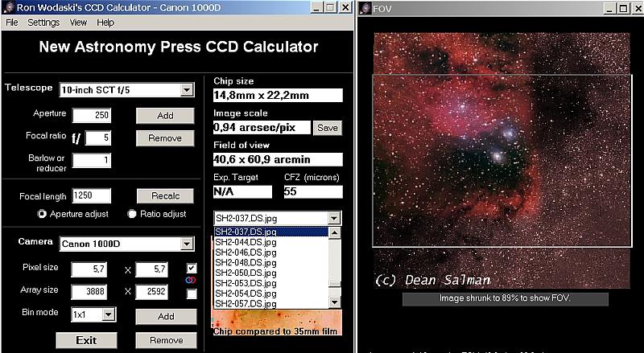Expand the Bin mode 1x1 dropdown
The height and width of the screenshot is (353, 644).
tap(109, 314)
